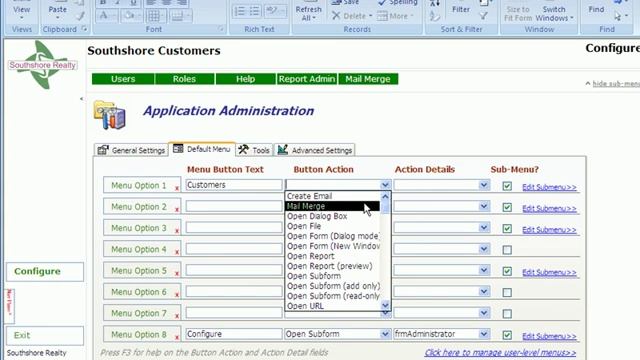Image resolution: width=640 pixels, height=360 pixels.
Task: Open Action Details dropdown for Menu Option 3
Action: 484,227
